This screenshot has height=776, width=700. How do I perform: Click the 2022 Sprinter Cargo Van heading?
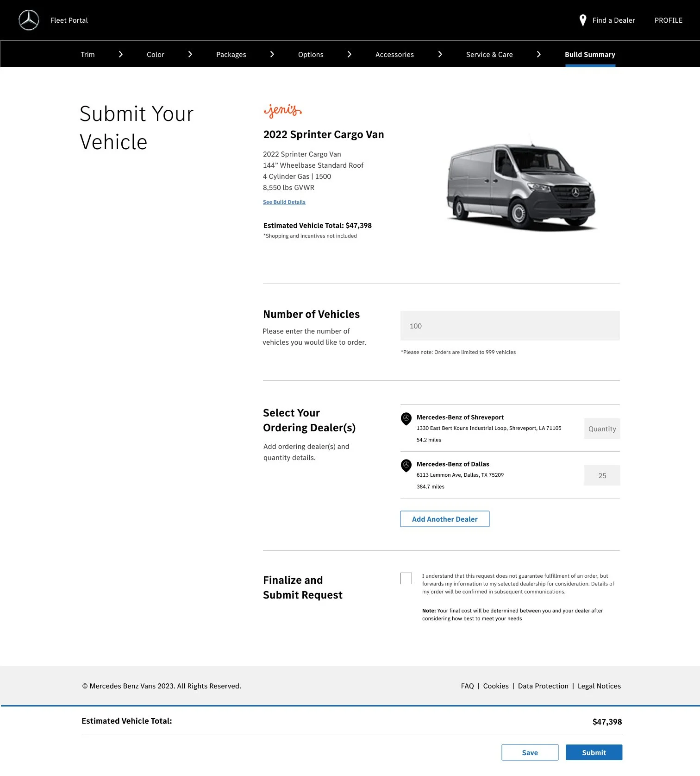324,135
